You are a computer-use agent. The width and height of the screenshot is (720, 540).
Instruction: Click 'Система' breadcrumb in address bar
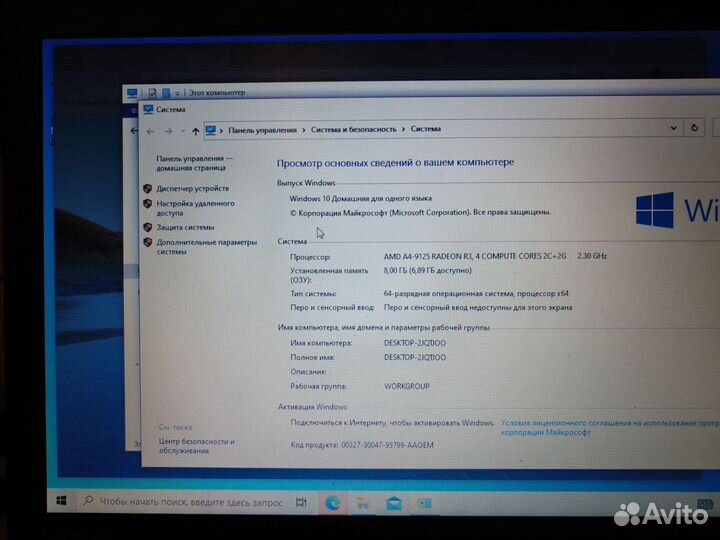coord(426,129)
